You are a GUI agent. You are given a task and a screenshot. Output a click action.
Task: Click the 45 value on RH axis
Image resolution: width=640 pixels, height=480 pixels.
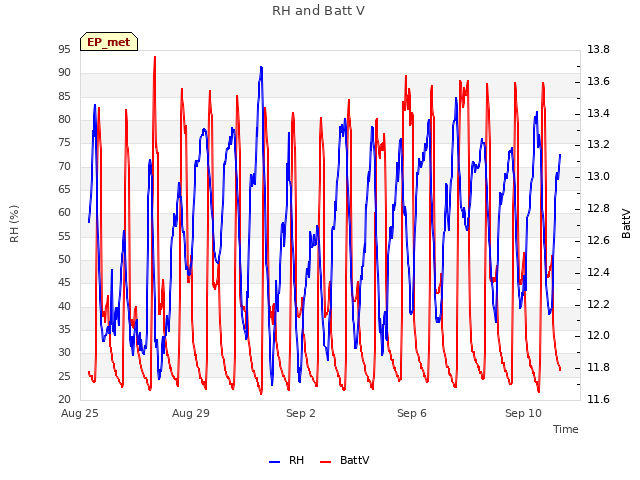tap(64, 283)
